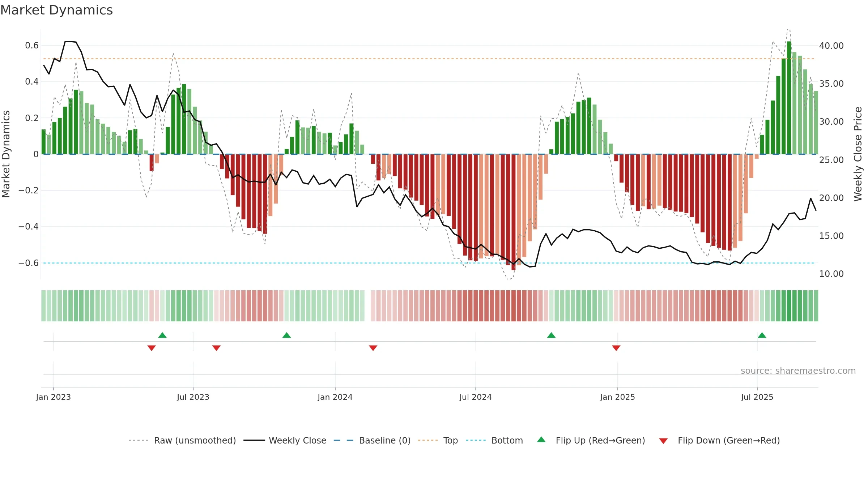868x488 pixels.
Task: Click the deepest red bar below −0.6
Action: click(x=513, y=212)
